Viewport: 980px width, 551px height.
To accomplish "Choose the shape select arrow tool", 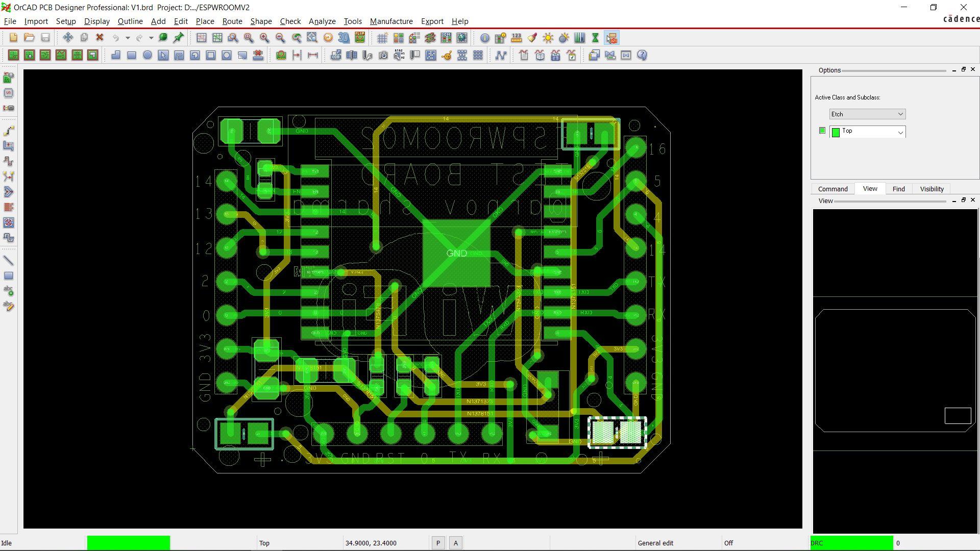I will 163,55.
